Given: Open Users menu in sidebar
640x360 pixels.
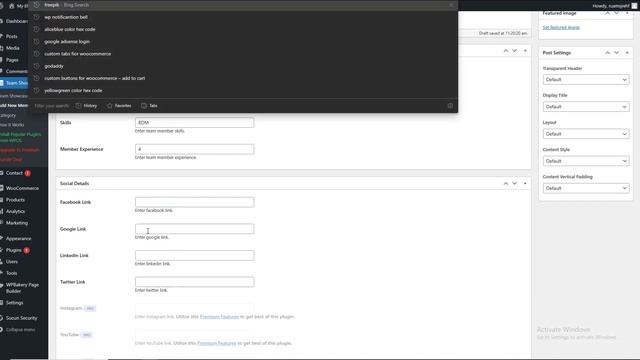Looking at the screenshot, I should pos(12,262).
